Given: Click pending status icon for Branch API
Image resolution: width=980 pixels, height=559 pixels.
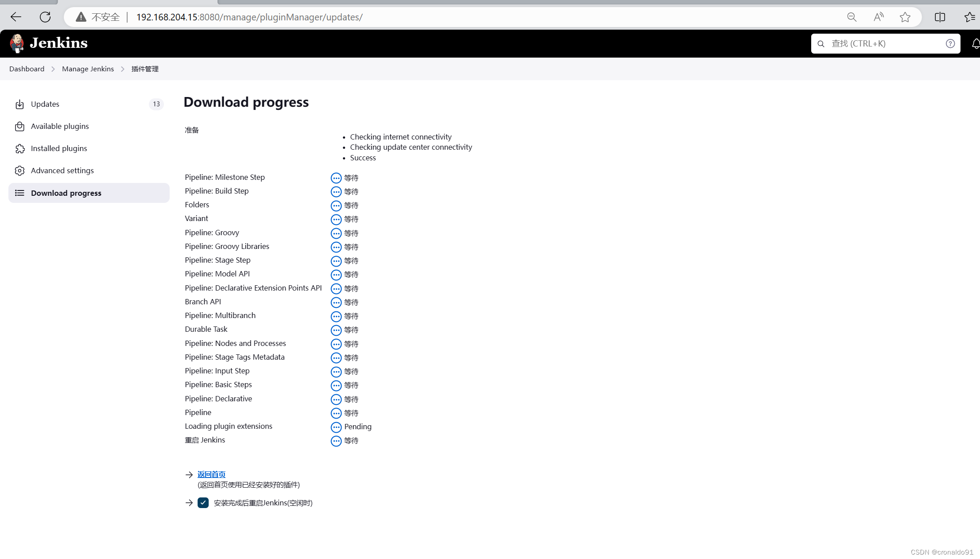Looking at the screenshot, I should tap(336, 303).
